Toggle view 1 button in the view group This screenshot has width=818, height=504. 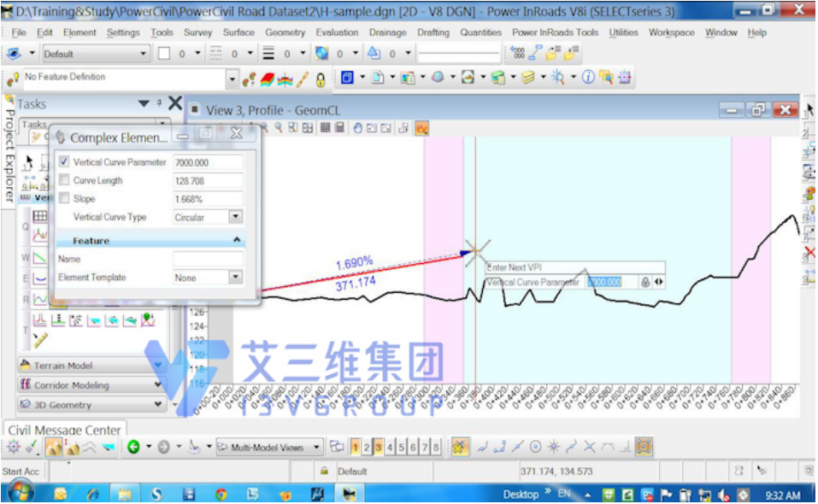coord(356,447)
